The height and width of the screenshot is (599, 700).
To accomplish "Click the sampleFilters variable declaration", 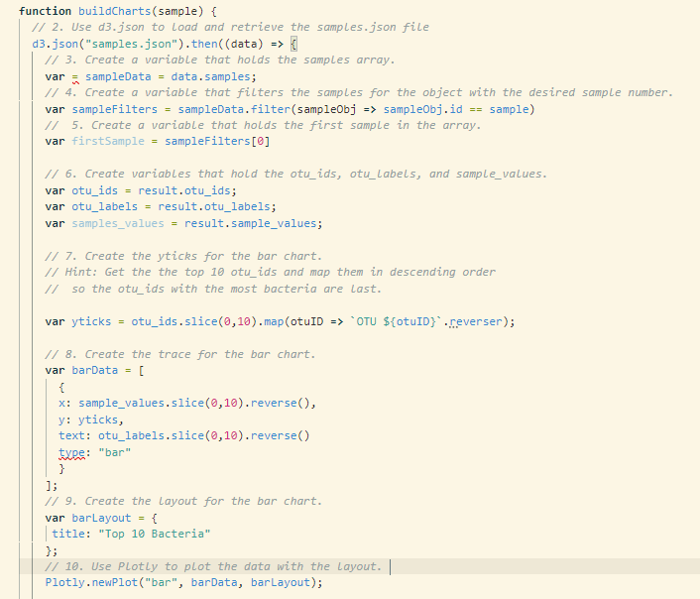I will [114, 109].
